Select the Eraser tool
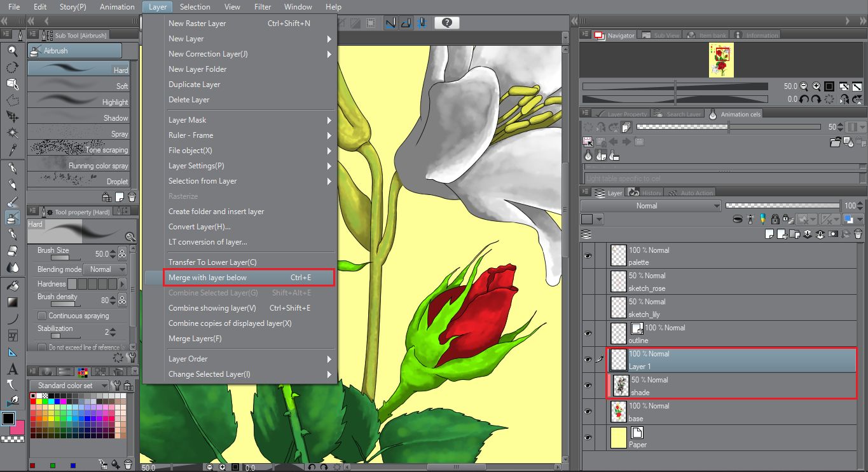 (12, 251)
